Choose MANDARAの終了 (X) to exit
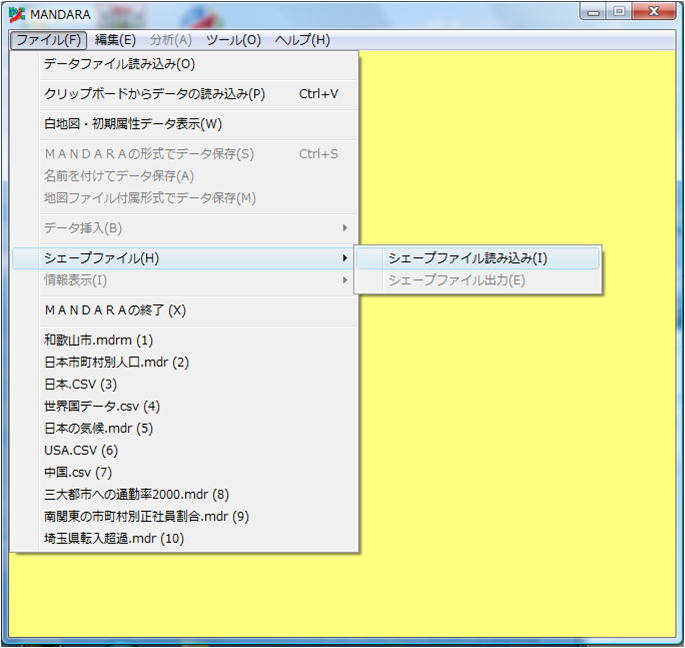 (x=186, y=310)
